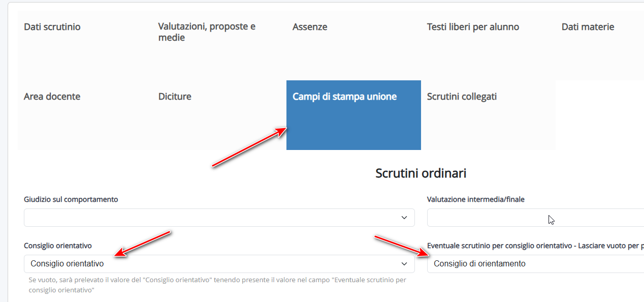Click chevron arrow of Consiglio orientativo field
644x302 pixels.
click(x=404, y=264)
